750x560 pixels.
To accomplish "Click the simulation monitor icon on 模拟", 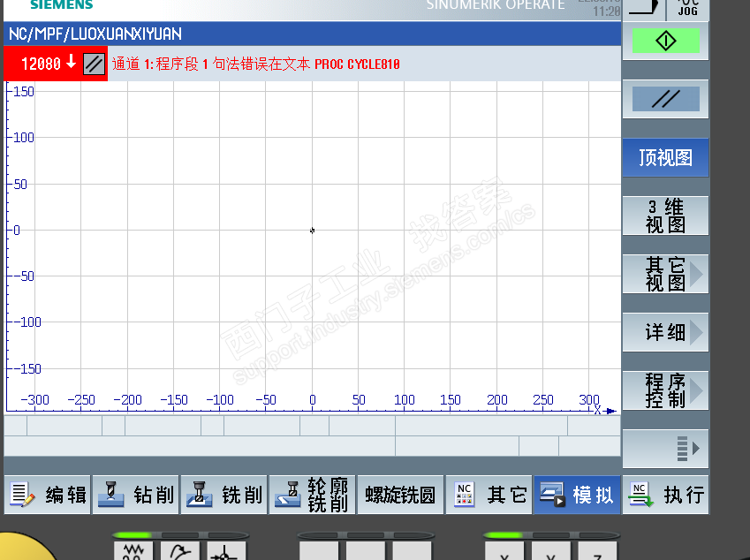I will [552, 495].
